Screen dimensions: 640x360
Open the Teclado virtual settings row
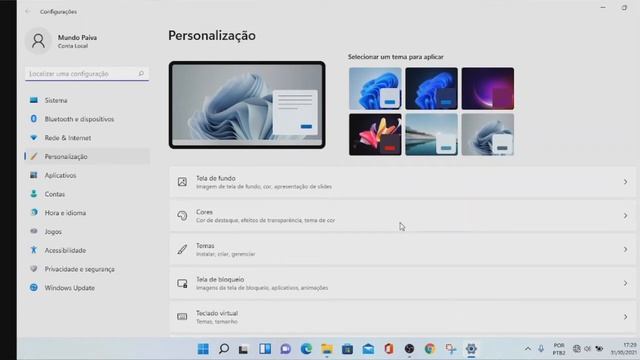[403, 317]
